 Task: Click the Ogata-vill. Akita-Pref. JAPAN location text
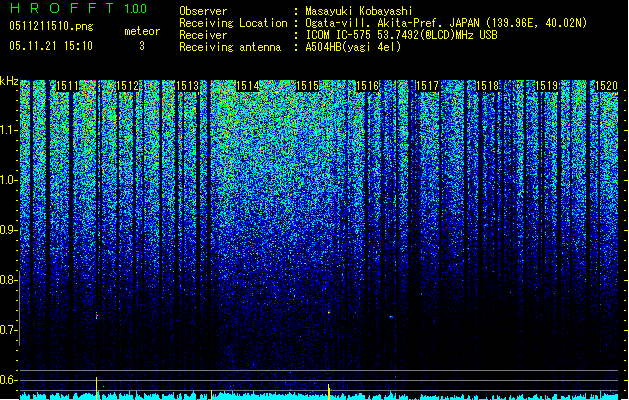tap(446, 23)
